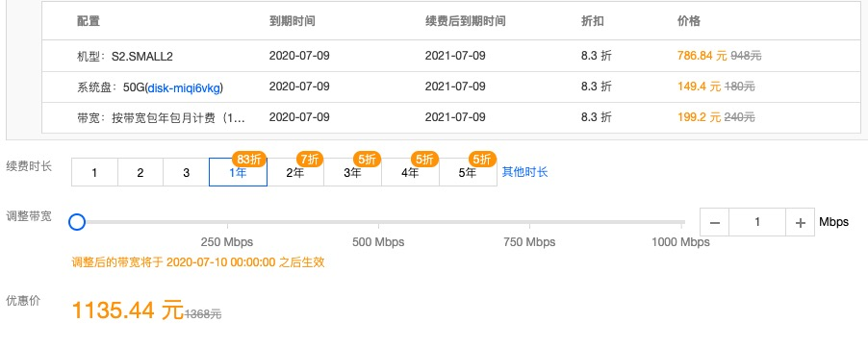The width and height of the screenshot is (868, 347).
Task: Choose the 4年 renewal option
Action: tap(410, 172)
